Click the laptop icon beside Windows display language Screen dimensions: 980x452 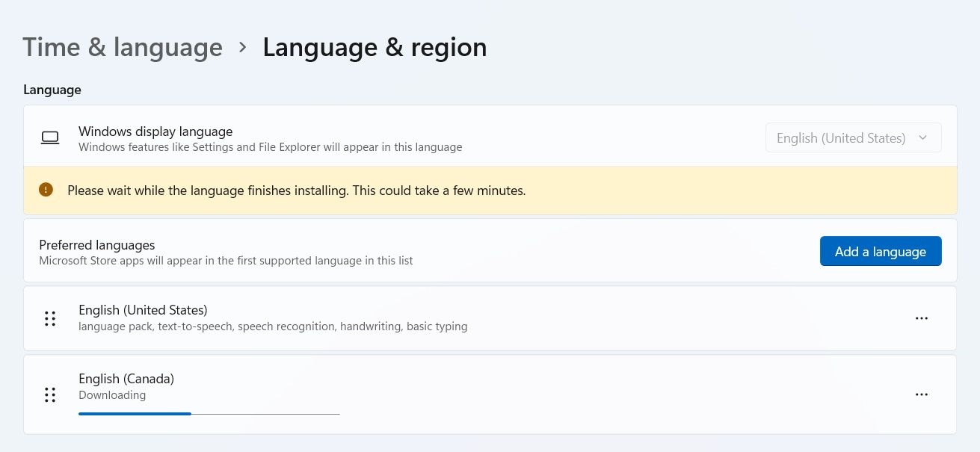tap(50, 138)
